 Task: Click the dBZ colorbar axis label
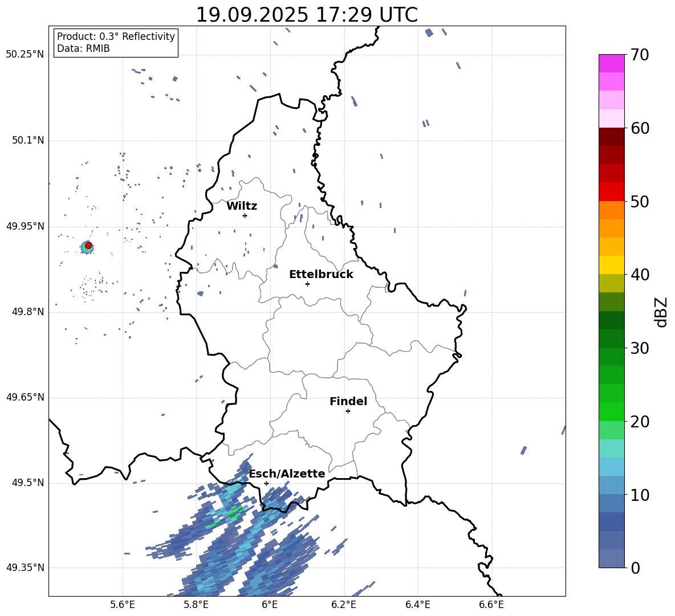pos(662,312)
